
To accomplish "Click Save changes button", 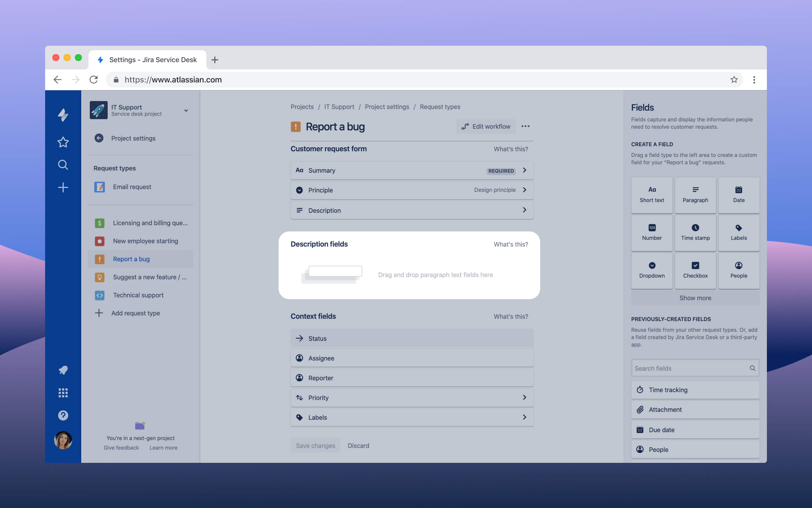I will click(x=315, y=446).
